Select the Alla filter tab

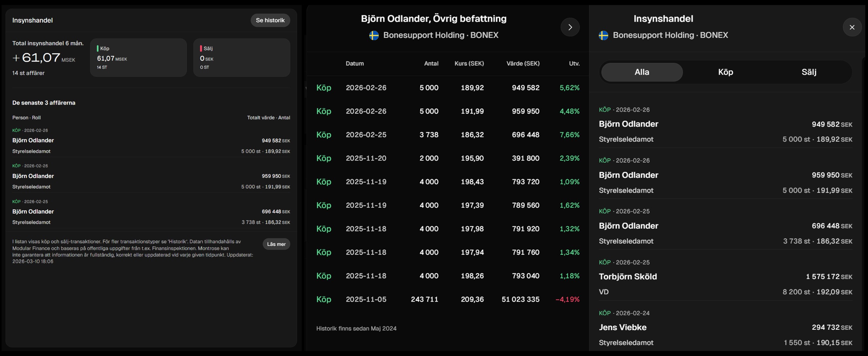642,72
